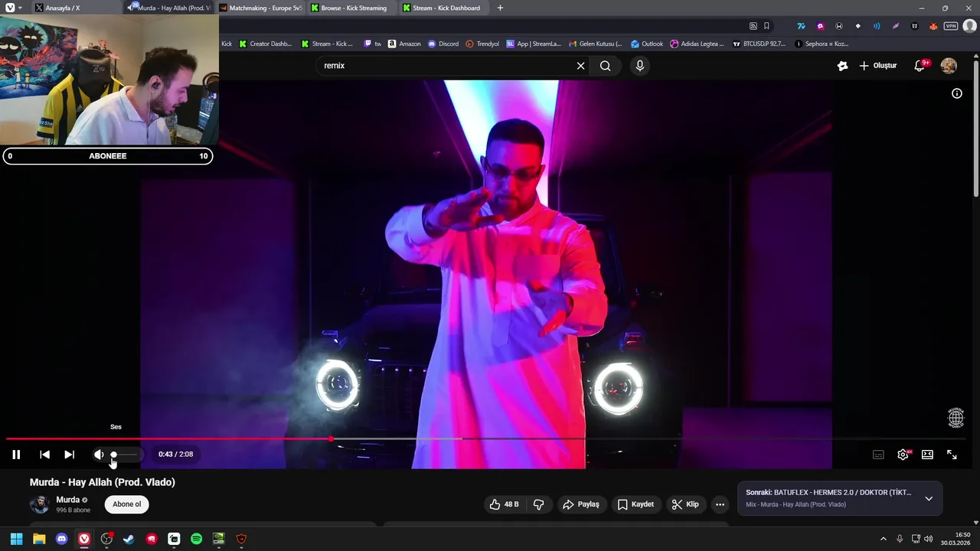Open 7TV extension icon
The height and width of the screenshot is (551, 980).
801,26
